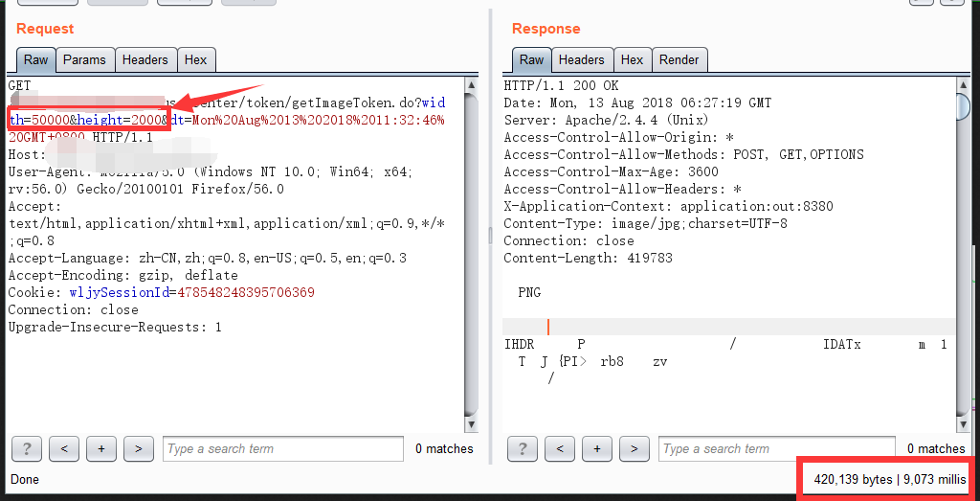The width and height of the screenshot is (980, 501).
Task: Focus the Response search term field
Action: (778, 448)
